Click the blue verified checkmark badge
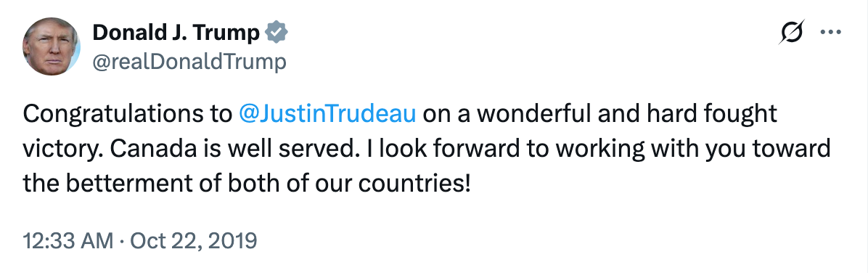The height and width of the screenshot is (273, 868). 277,33
